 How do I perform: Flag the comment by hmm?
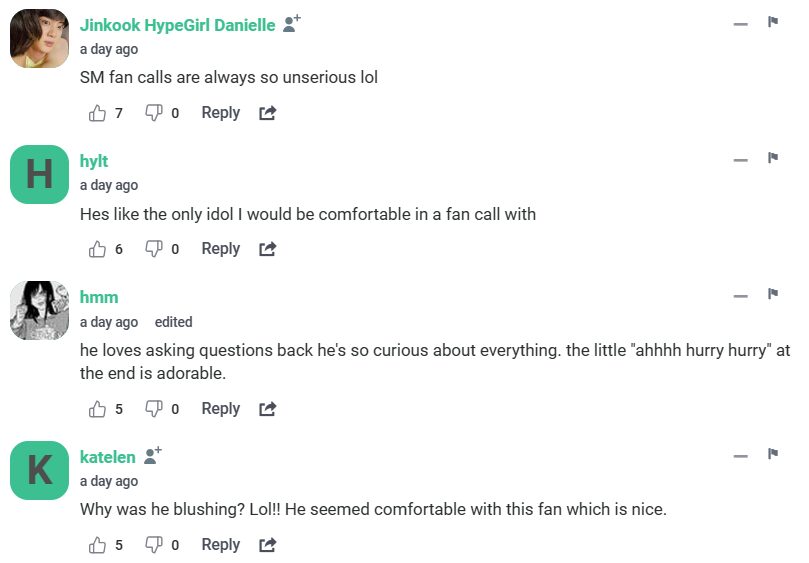click(x=773, y=294)
